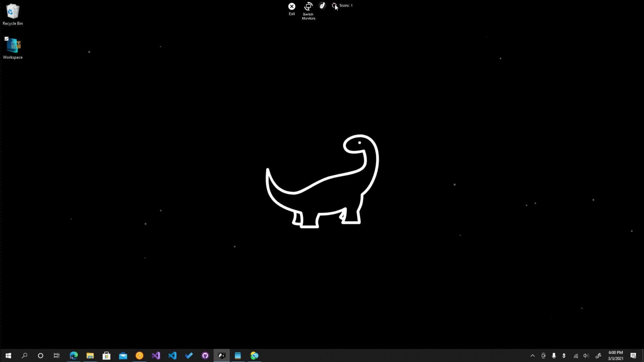This screenshot has width=644, height=362.
Task: Open Windows Ink Workspace tray icon
Action: (x=598, y=356)
